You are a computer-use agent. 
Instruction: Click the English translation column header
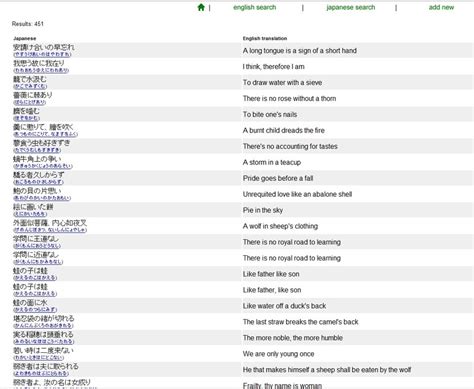point(265,38)
